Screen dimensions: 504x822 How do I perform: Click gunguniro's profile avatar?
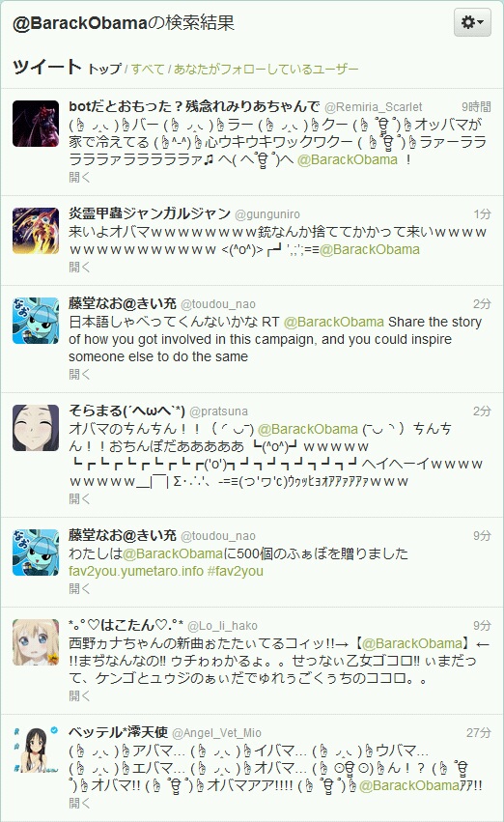(36, 231)
